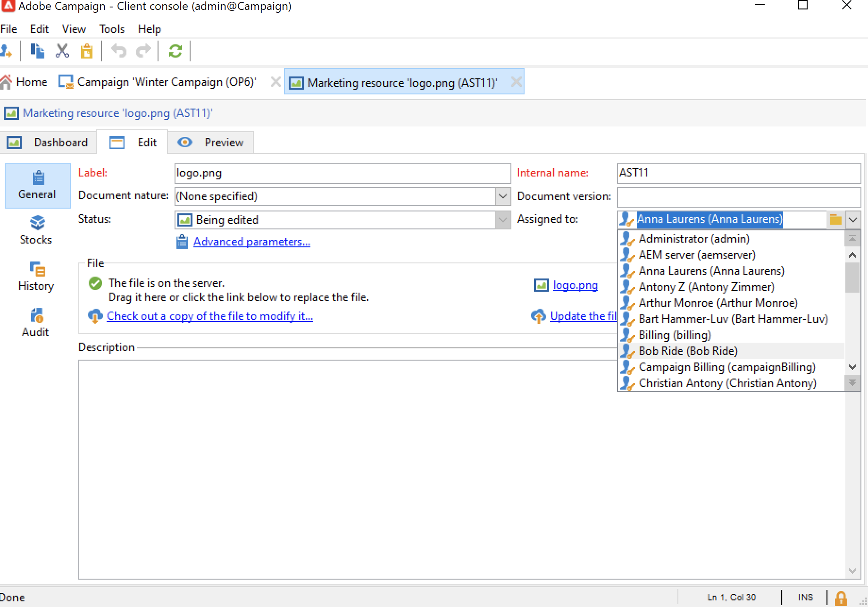Image resolution: width=868 pixels, height=607 pixels.
Task: Select Bob Ride from the list
Action: [731, 351]
